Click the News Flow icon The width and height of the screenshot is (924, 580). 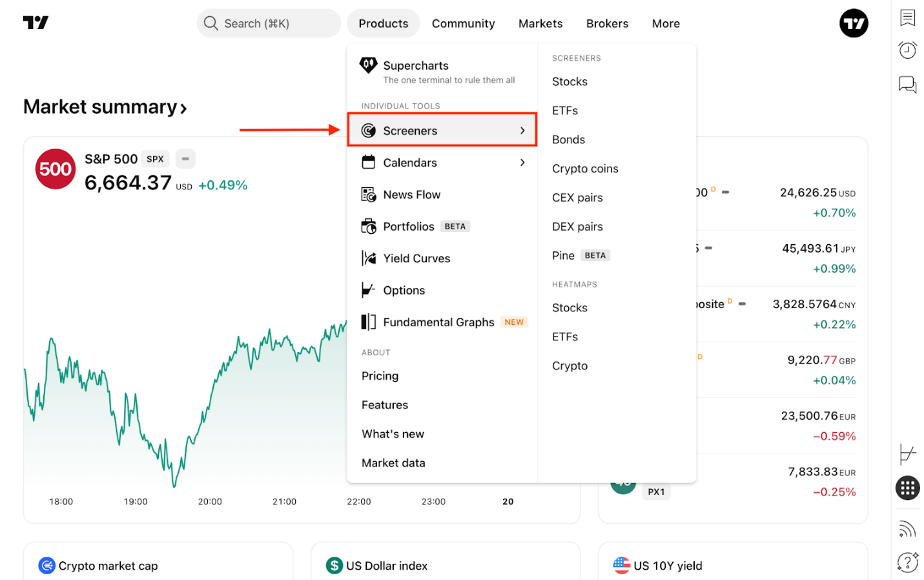pyautogui.click(x=368, y=194)
